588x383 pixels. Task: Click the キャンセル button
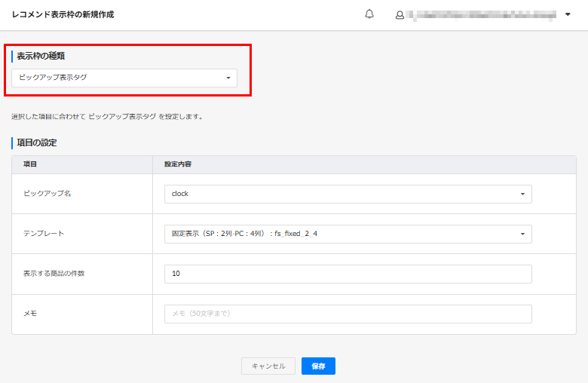[268, 366]
